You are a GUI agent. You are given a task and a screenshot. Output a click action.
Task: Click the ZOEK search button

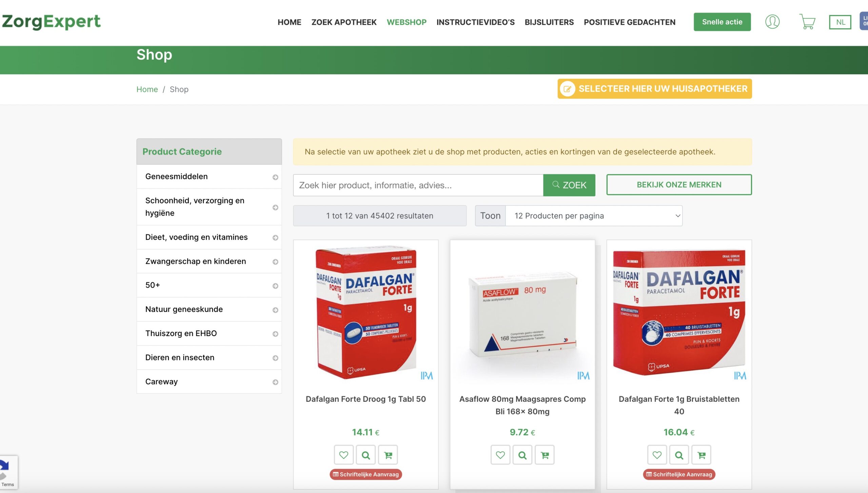569,185
